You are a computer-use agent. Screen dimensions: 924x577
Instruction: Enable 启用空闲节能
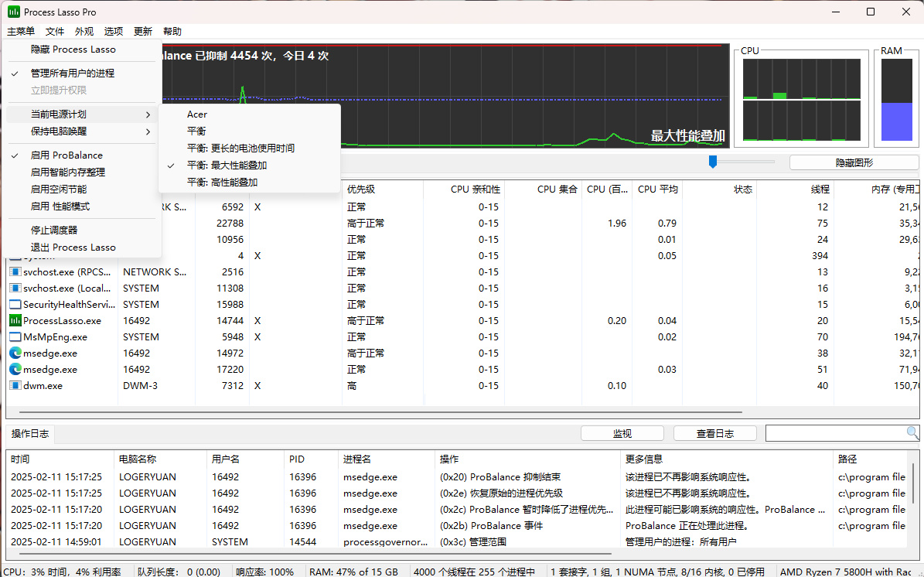point(84,189)
